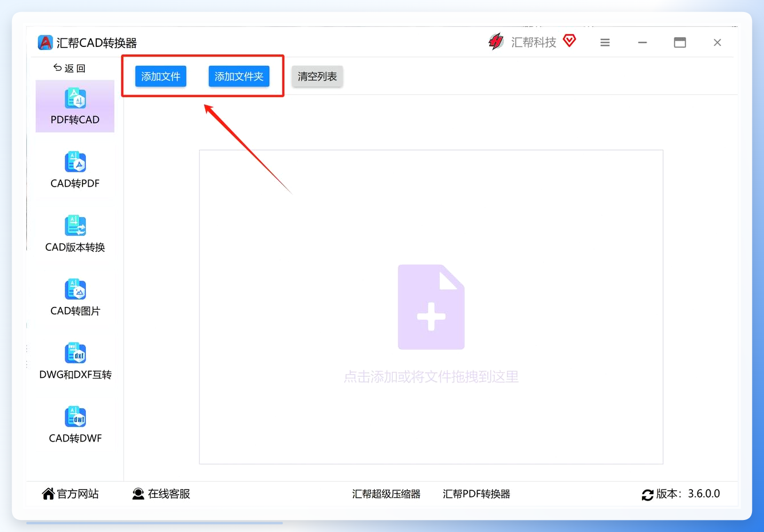Click the app logo beside 汇帮CAD转换器
This screenshot has height=532, width=764.
click(45, 42)
